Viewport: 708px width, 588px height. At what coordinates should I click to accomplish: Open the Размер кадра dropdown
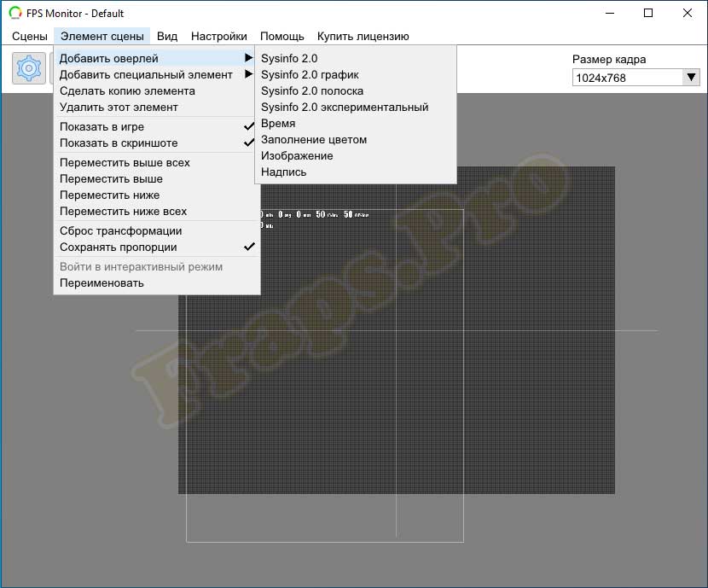tap(635, 78)
